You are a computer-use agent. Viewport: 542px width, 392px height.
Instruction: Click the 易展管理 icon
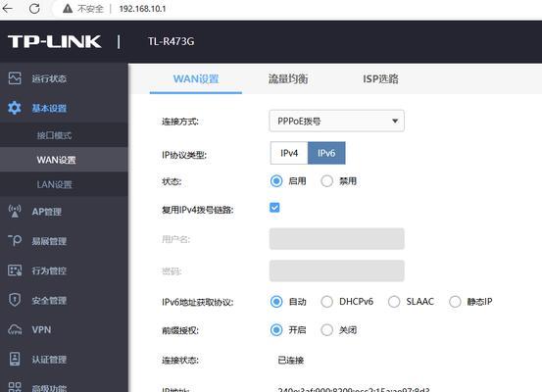coord(15,240)
